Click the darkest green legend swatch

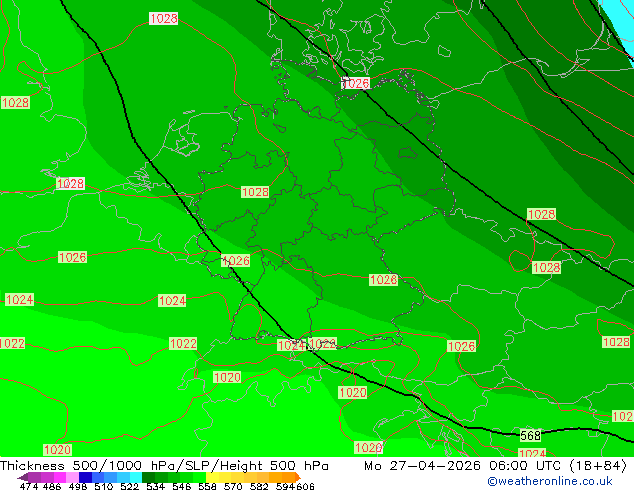pos(148,477)
